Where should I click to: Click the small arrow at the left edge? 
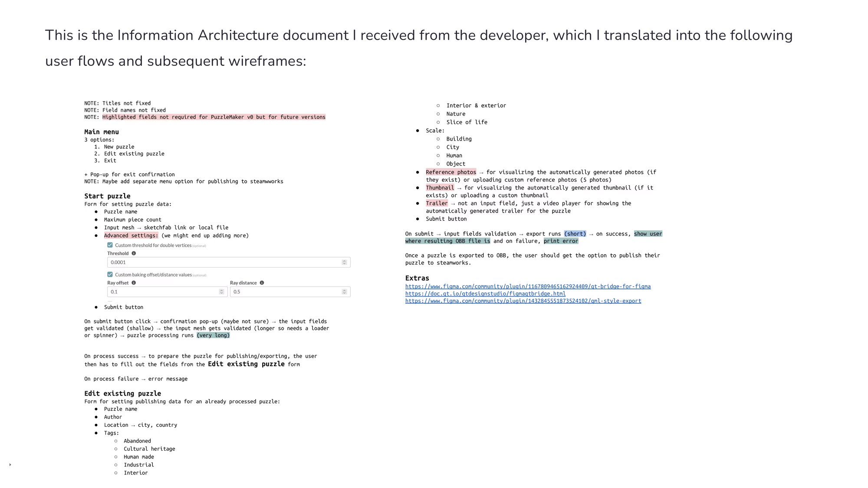coord(10,465)
